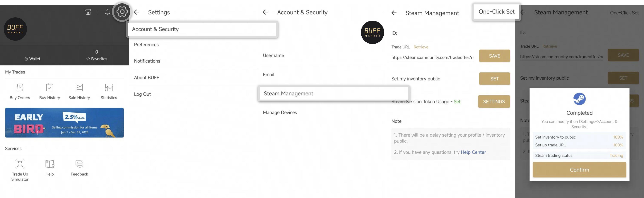The height and width of the screenshot is (198, 644).
Task: Click the notification bell icon
Action: point(107,12)
